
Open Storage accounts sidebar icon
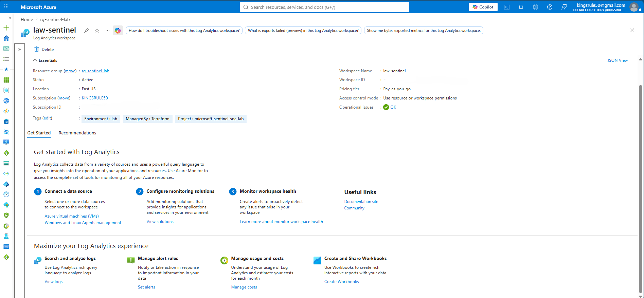pyautogui.click(x=6, y=163)
